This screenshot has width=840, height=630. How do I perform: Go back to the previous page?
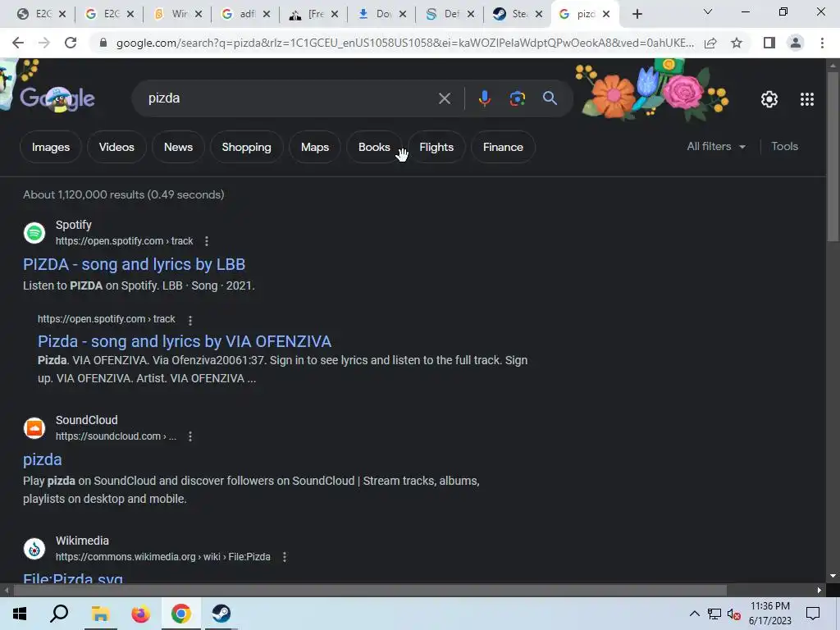(18, 43)
